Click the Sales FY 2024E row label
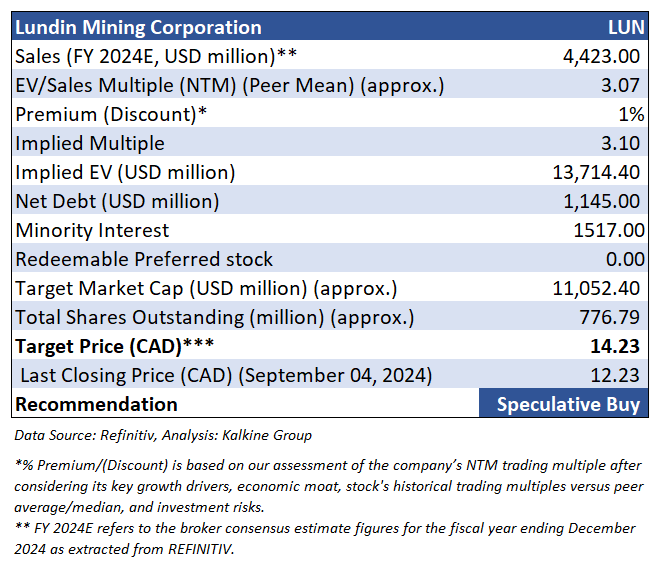This screenshot has height=565, width=659. 156,56
